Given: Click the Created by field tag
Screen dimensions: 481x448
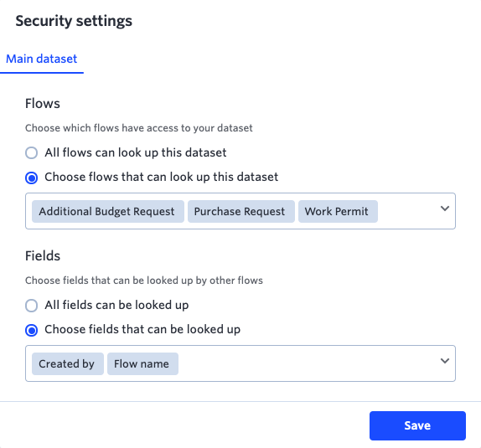Looking at the screenshot, I should click(x=68, y=363).
